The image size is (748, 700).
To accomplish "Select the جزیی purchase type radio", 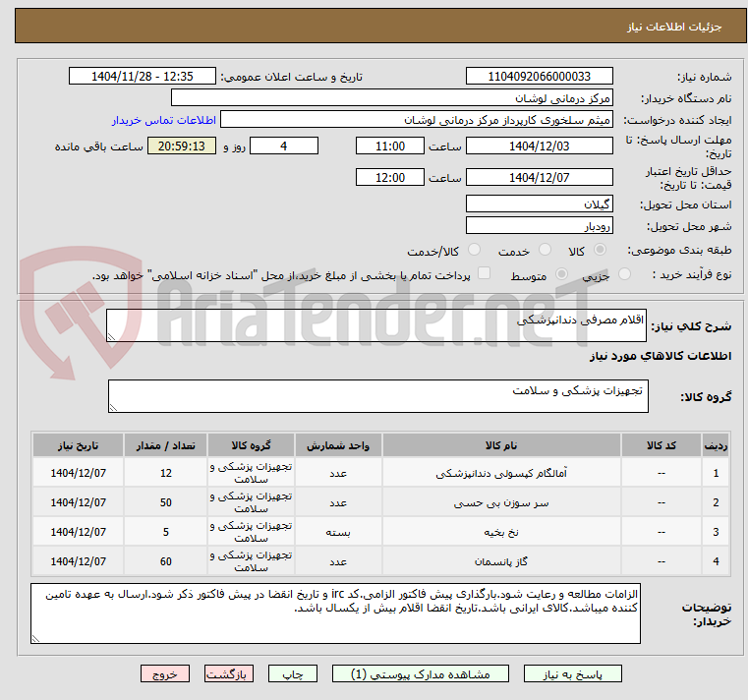I will (x=624, y=274).
